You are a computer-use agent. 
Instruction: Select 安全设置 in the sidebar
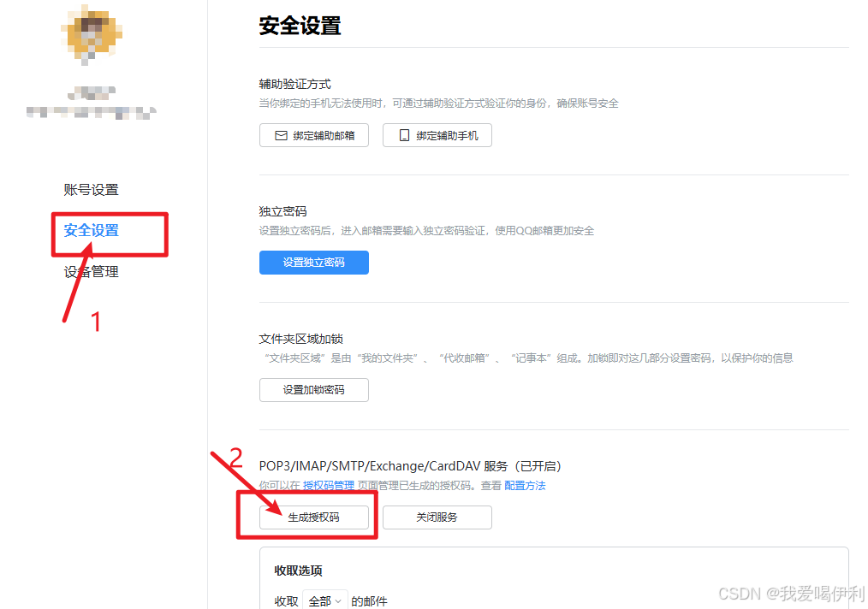(91, 231)
